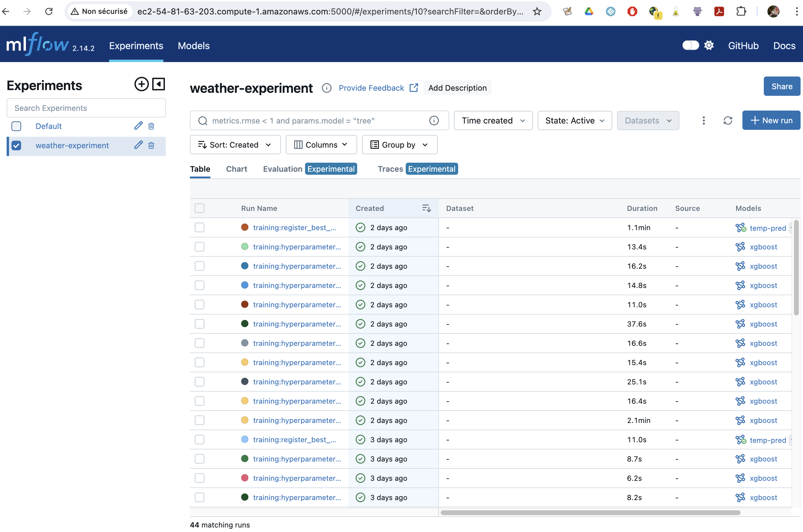Image resolution: width=803 pixels, height=532 pixels.
Task: Select the run with duration 13.4s
Action: click(200, 247)
